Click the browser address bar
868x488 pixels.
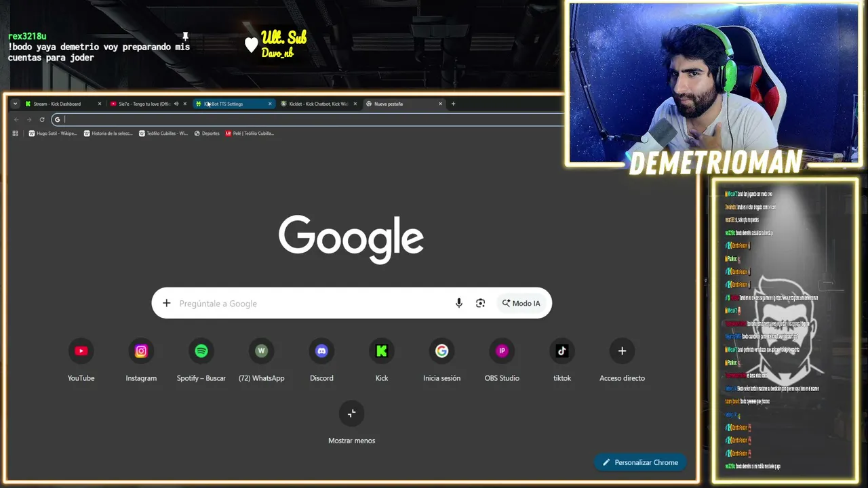tap(307, 120)
